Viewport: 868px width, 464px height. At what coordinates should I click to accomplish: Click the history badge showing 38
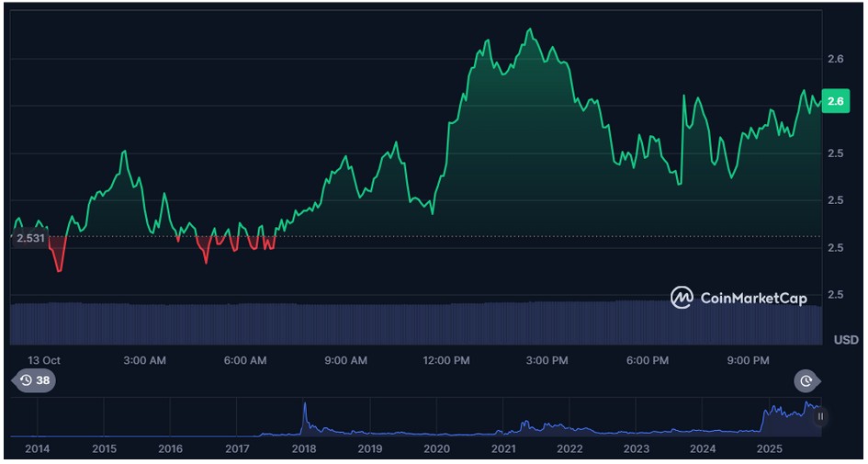34,380
